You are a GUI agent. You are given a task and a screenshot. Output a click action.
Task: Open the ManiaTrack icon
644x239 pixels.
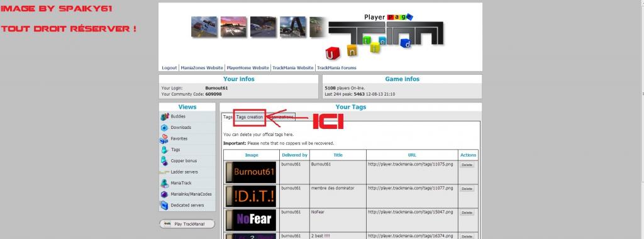tap(164, 183)
